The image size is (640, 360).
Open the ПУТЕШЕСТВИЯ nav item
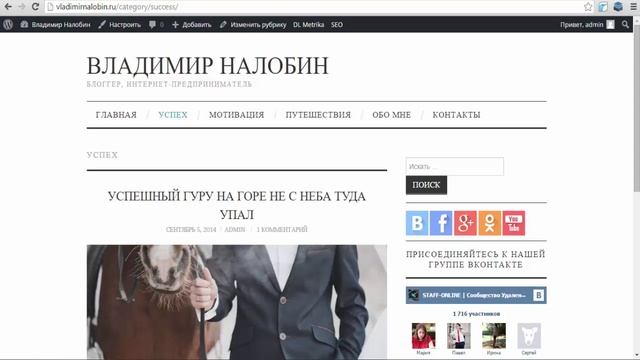318,115
